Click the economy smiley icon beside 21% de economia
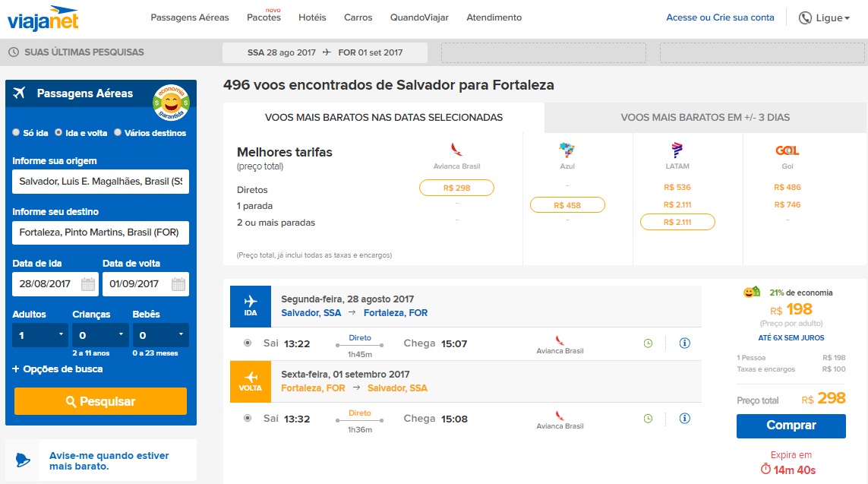 tap(752, 293)
